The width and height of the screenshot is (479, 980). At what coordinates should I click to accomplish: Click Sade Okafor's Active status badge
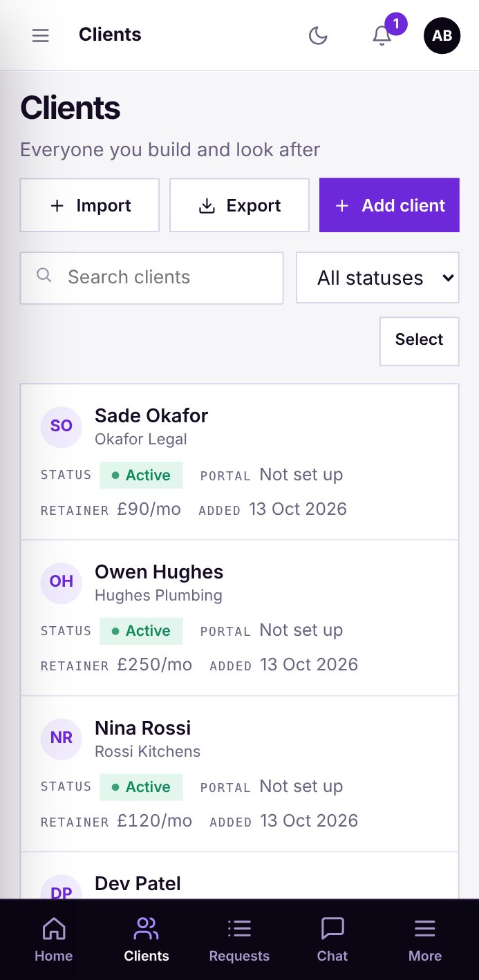(x=141, y=475)
